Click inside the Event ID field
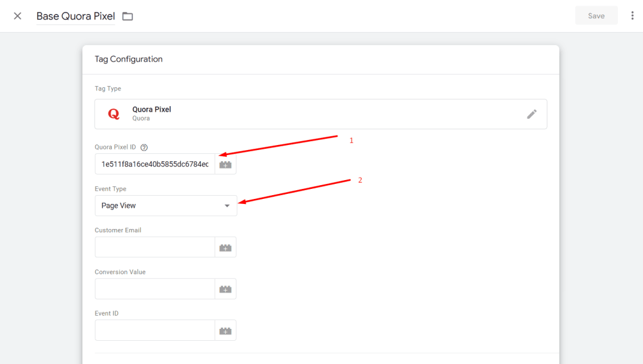 154,329
